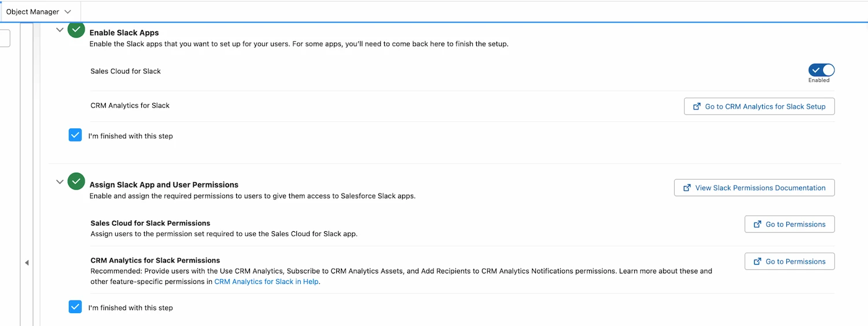
Task: Click the Sales Cloud for Slack row label
Action: click(x=126, y=71)
